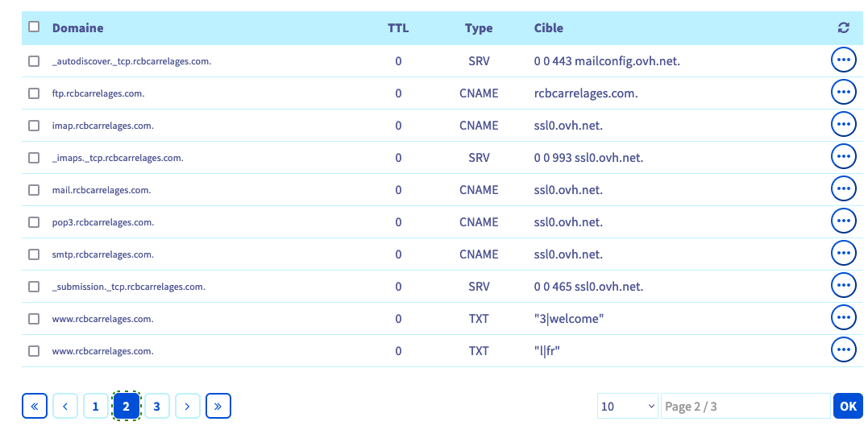The image size is (868, 434).
Task: Open actions menu for imap CNAME record
Action: point(843,124)
